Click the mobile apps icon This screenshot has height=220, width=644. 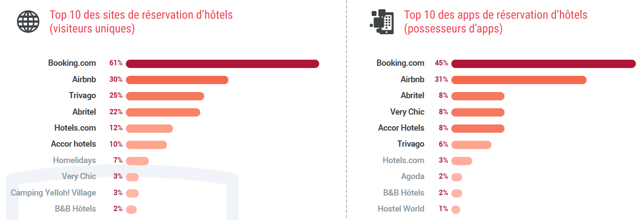[x=382, y=21]
